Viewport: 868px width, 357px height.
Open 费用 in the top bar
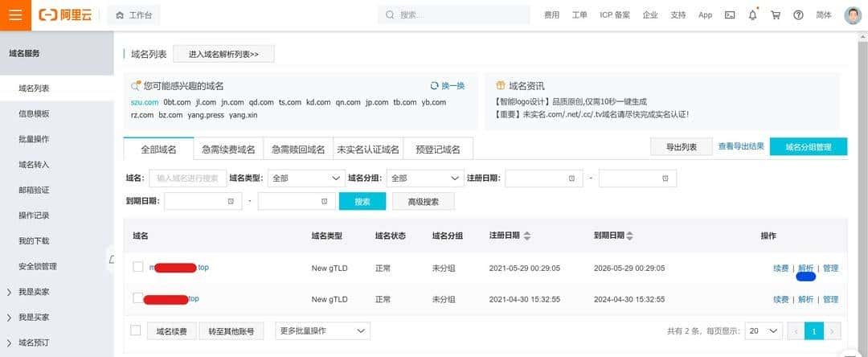(551, 15)
